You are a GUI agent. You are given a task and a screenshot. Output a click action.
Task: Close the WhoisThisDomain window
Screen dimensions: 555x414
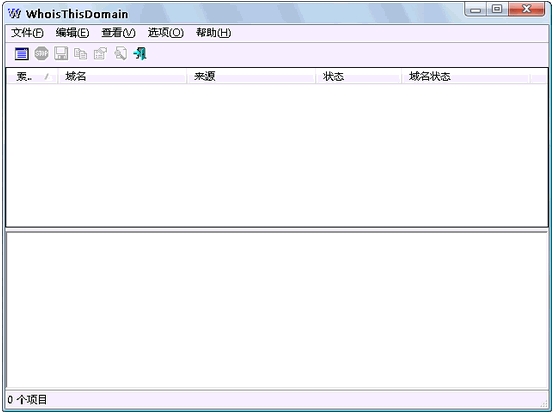[527, 9]
